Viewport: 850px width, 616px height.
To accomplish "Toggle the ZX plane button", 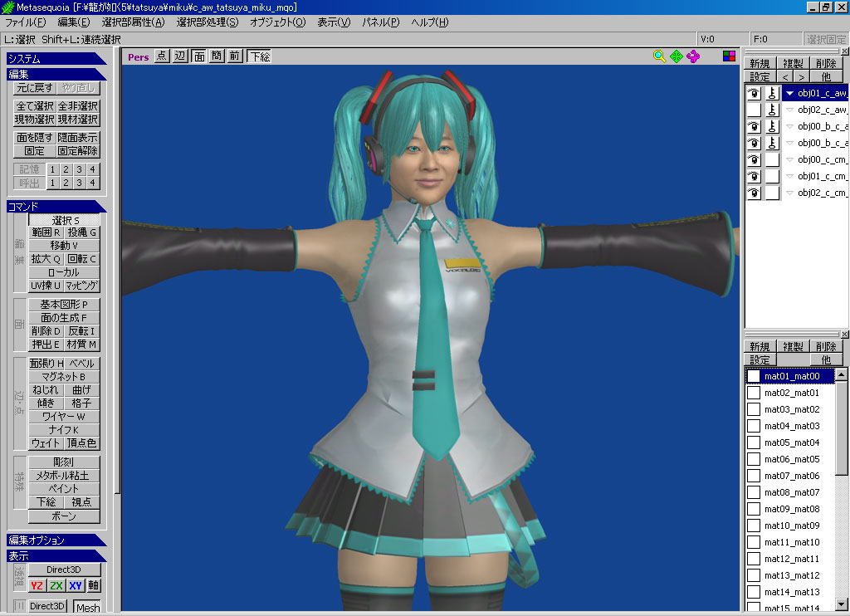I will point(56,585).
